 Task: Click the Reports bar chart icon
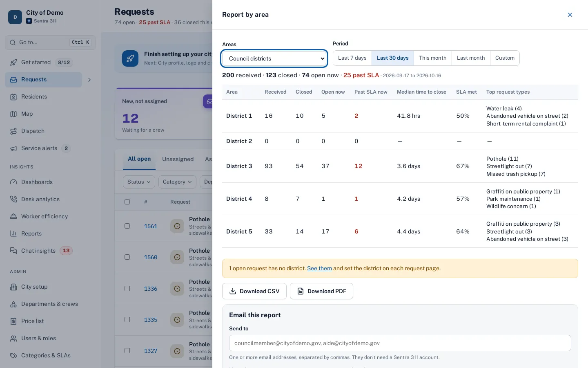[x=13, y=233]
